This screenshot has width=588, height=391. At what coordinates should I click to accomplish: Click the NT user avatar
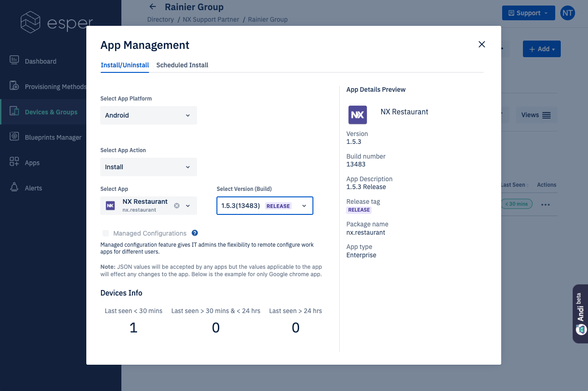coord(567,13)
